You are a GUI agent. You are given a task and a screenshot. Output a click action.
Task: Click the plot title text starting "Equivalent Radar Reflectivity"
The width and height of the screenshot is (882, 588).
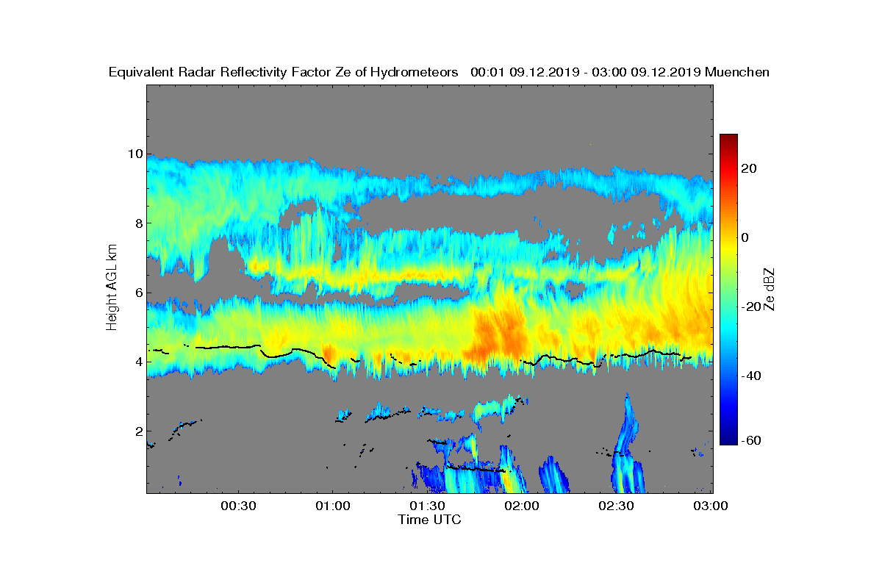[439, 72]
